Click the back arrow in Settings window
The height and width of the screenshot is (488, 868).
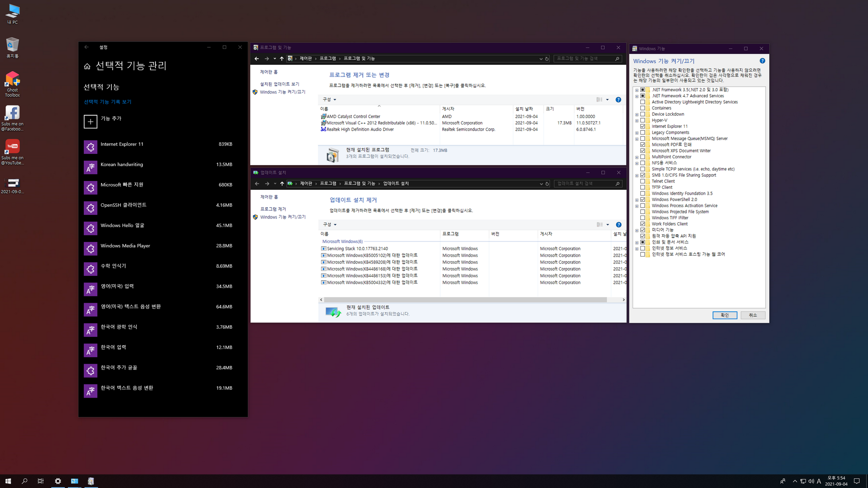87,47
